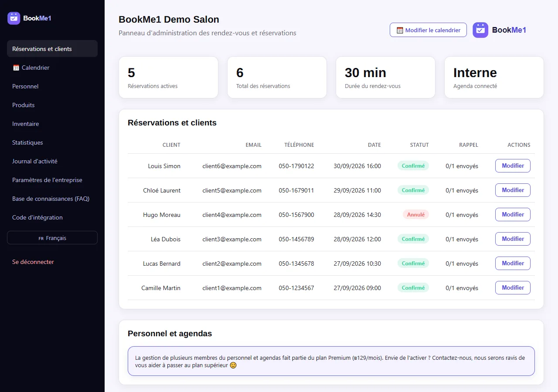The image size is (558, 392).
Task: Select client name Léa Dubois
Action: 166,239
